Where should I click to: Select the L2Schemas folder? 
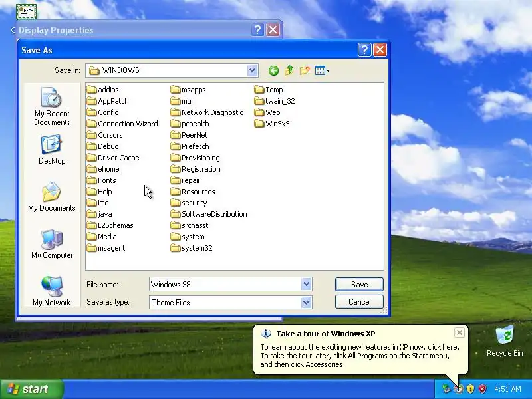[110, 225]
